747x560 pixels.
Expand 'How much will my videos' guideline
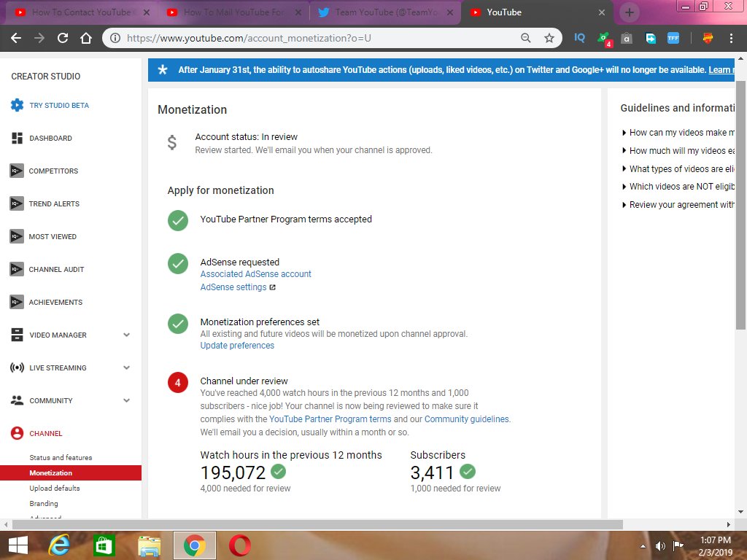678,150
